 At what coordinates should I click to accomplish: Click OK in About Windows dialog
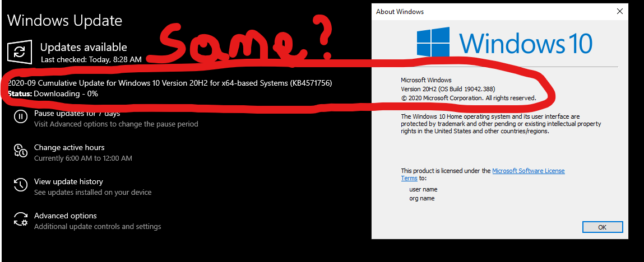point(602,227)
